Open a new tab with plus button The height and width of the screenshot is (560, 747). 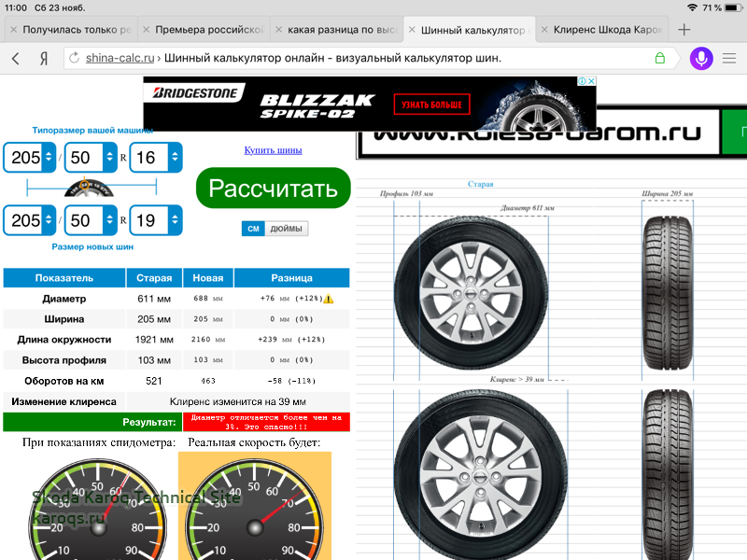click(x=684, y=30)
